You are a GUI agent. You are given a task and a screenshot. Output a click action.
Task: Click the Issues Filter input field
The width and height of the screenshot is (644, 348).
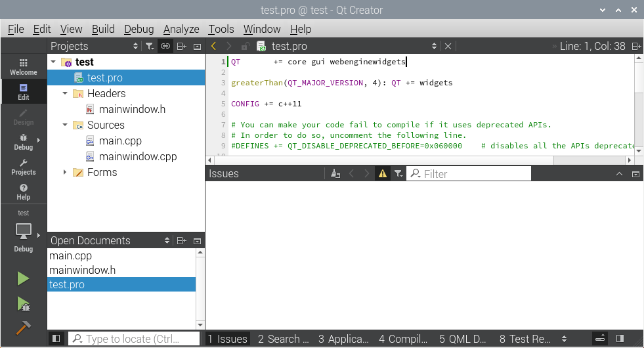click(x=469, y=174)
